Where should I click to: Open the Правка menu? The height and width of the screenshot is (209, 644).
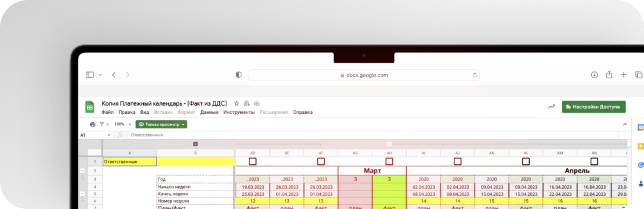click(127, 112)
